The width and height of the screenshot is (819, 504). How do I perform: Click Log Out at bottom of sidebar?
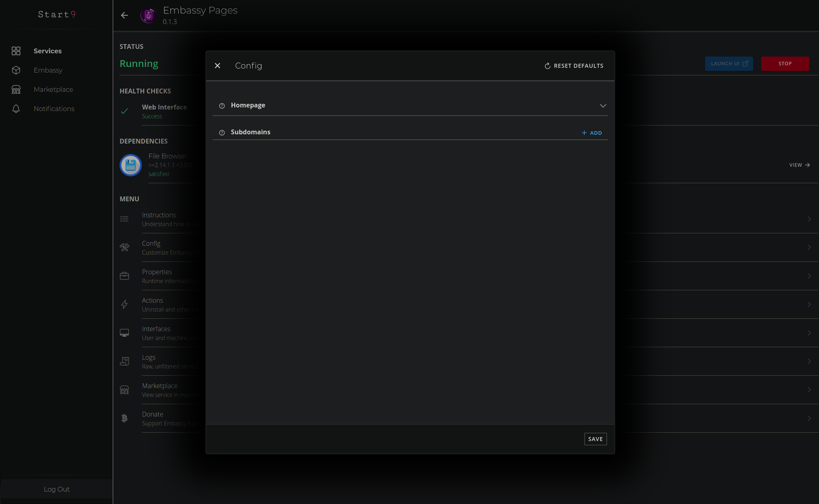click(57, 489)
